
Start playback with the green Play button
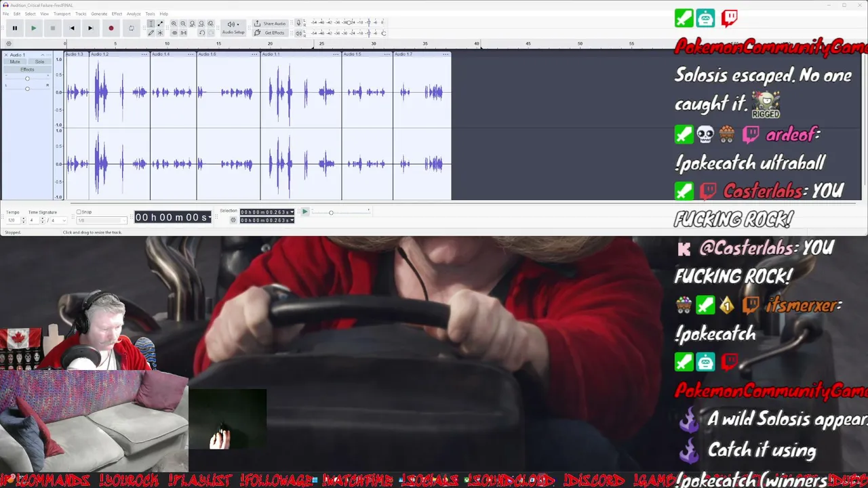(x=33, y=28)
